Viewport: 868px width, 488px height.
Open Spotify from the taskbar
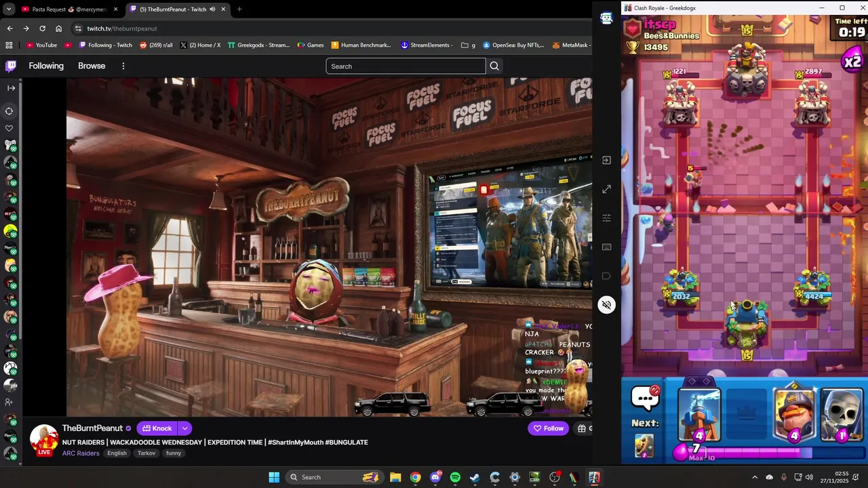coord(455,477)
